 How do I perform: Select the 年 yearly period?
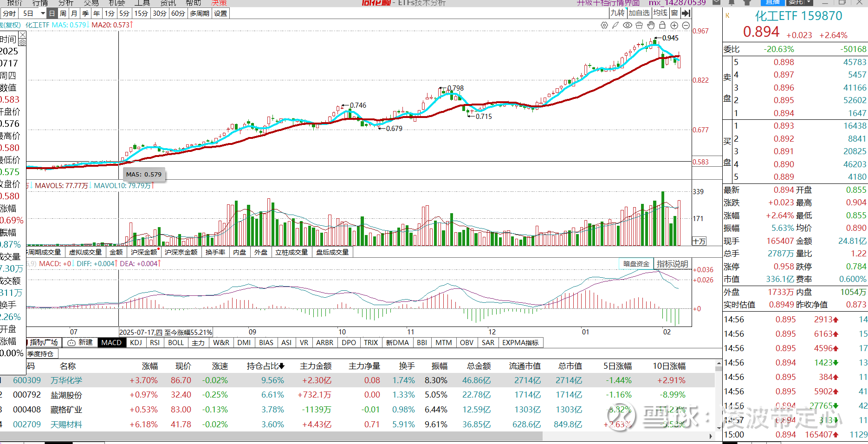(x=97, y=13)
